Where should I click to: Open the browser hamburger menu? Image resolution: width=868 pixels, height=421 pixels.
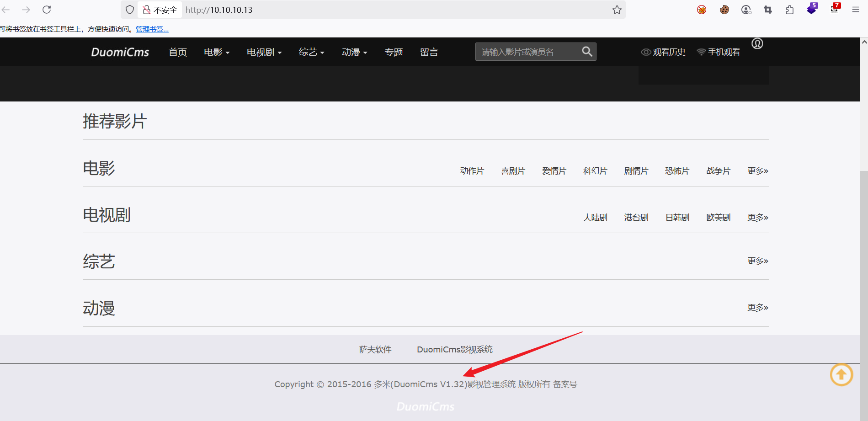856,10
